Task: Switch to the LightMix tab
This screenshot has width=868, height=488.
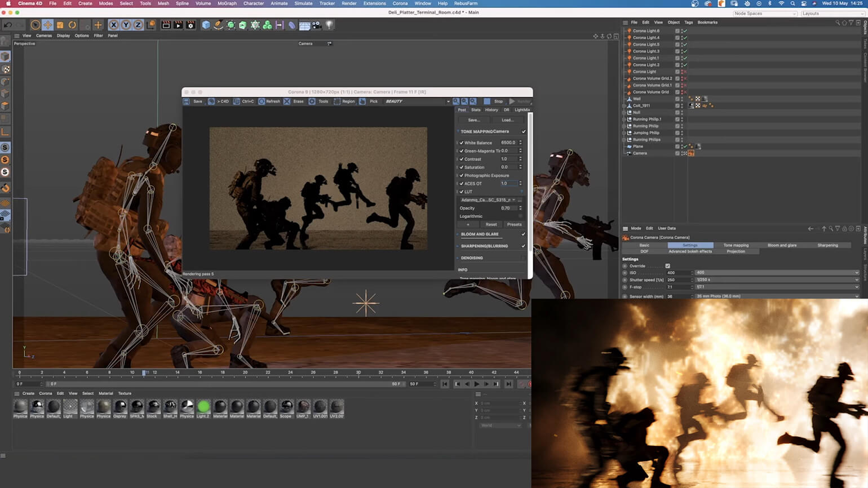Action: point(522,110)
